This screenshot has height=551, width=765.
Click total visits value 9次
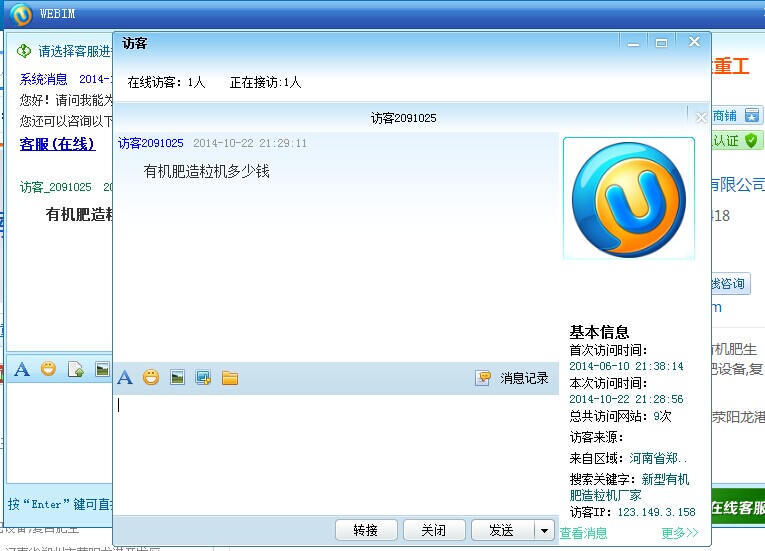[x=663, y=416]
